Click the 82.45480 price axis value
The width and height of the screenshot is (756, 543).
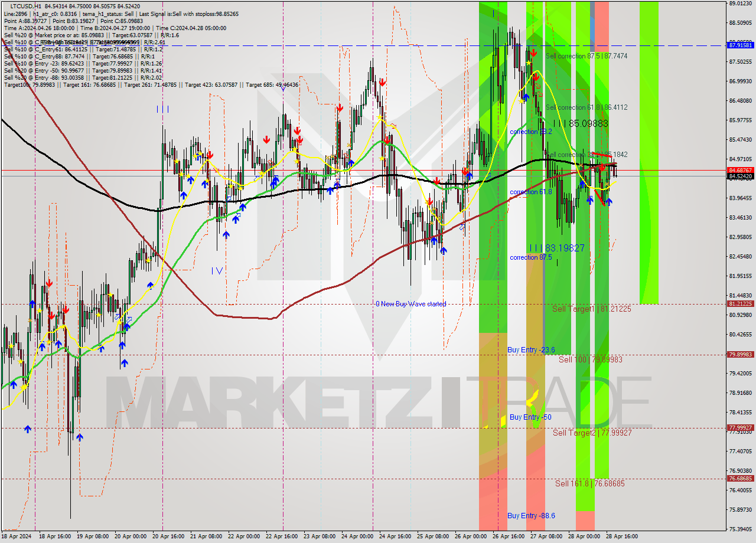[x=741, y=256]
